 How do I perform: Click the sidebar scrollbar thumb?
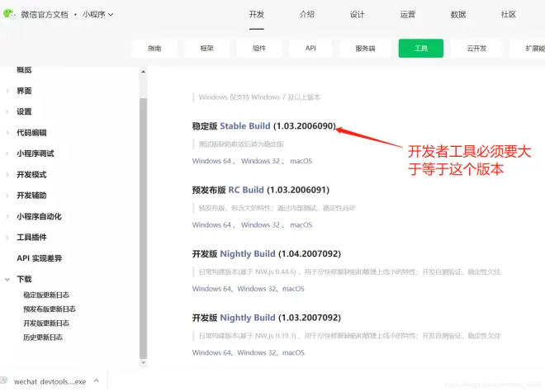(x=143, y=229)
